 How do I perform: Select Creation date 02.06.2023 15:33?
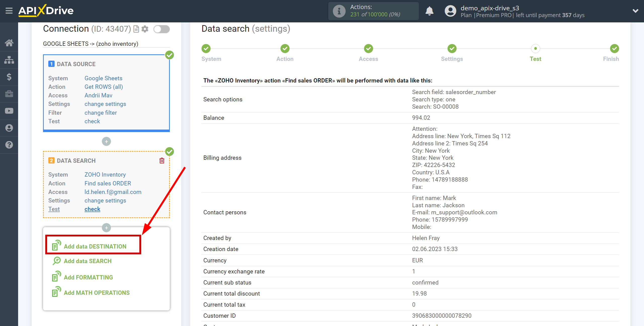[435, 249]
